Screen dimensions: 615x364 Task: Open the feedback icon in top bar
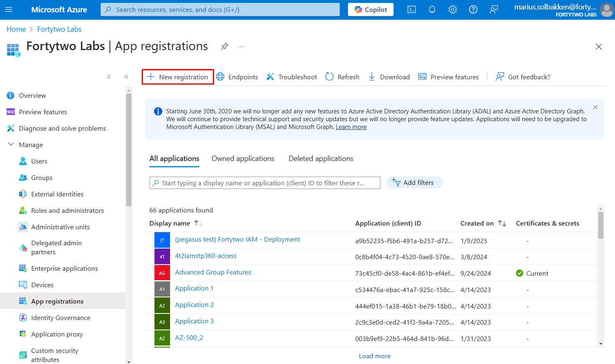[493, 9]
